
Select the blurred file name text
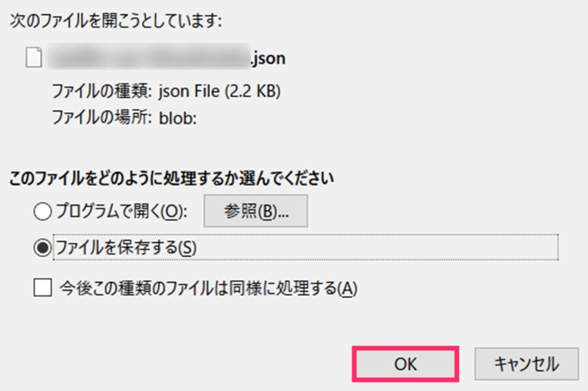pyautogui.click(x=149, y=57)
